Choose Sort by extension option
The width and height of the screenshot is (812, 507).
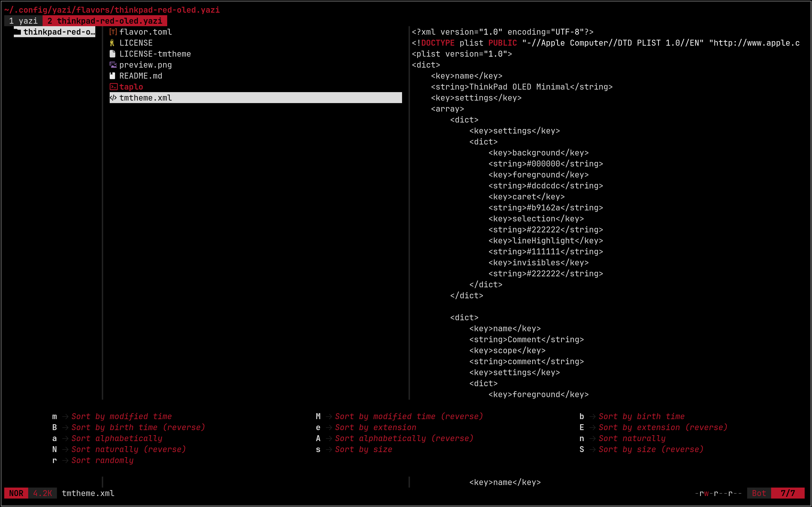point(376,428)
